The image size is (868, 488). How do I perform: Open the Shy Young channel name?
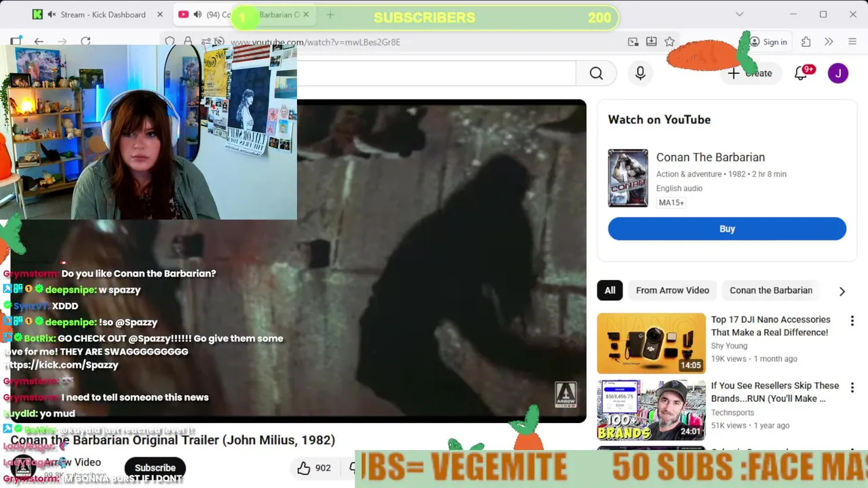pyautogui.click(x=729, y=346)
